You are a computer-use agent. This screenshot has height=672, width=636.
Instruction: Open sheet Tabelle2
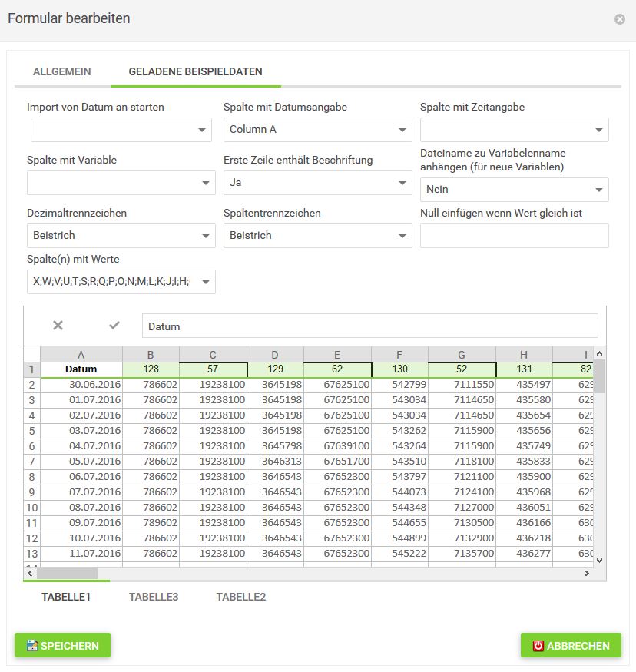tap(241, 597)
